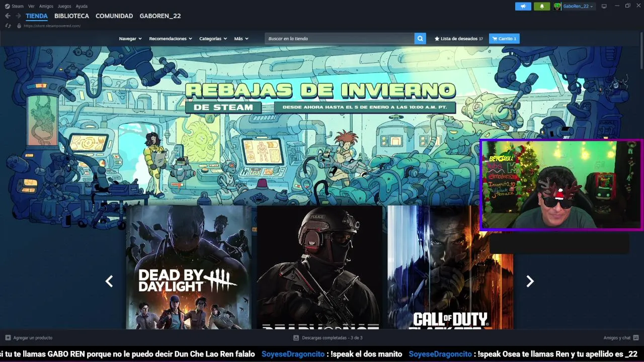
Task: Open the announcements megaphone button
Action: 523,6
